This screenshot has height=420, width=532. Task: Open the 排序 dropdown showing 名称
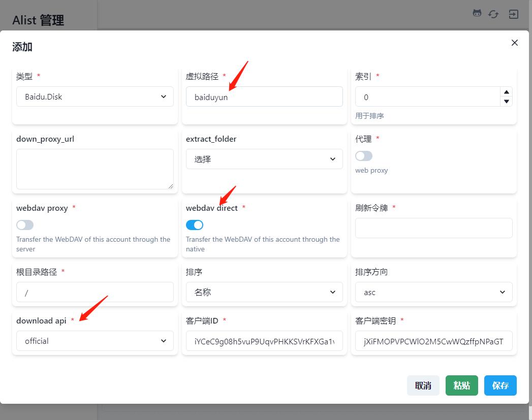pyautogui.click(x=264, y=292)
